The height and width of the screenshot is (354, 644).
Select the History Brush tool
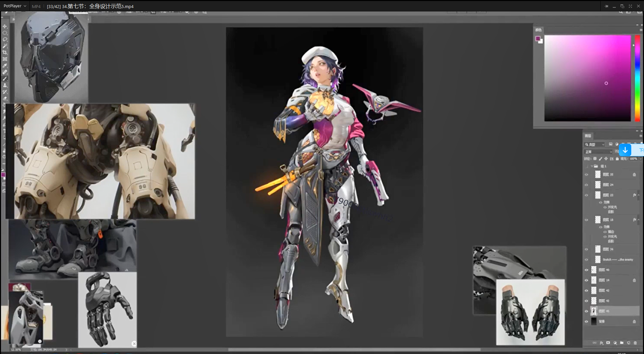5,92
